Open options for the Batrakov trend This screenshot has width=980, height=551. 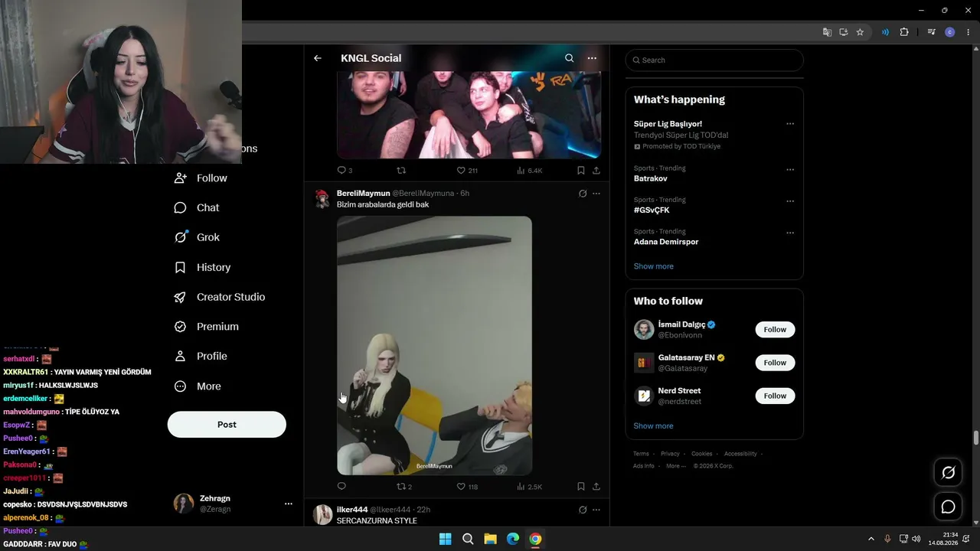click(x=790, y=169)
